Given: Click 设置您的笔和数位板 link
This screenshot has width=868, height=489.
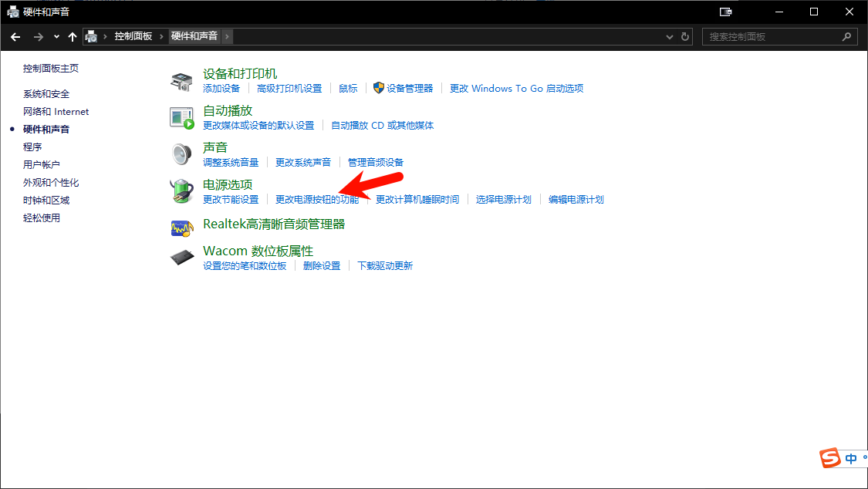Looking at the screenshot, I should pyautogui.click(x=245, y=266).
